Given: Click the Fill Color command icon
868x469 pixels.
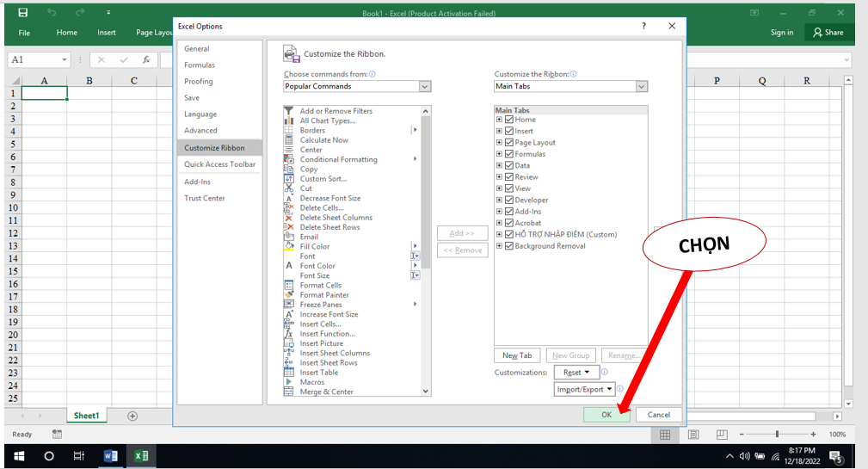Looking at the screenshot, I should click(289, 247).
